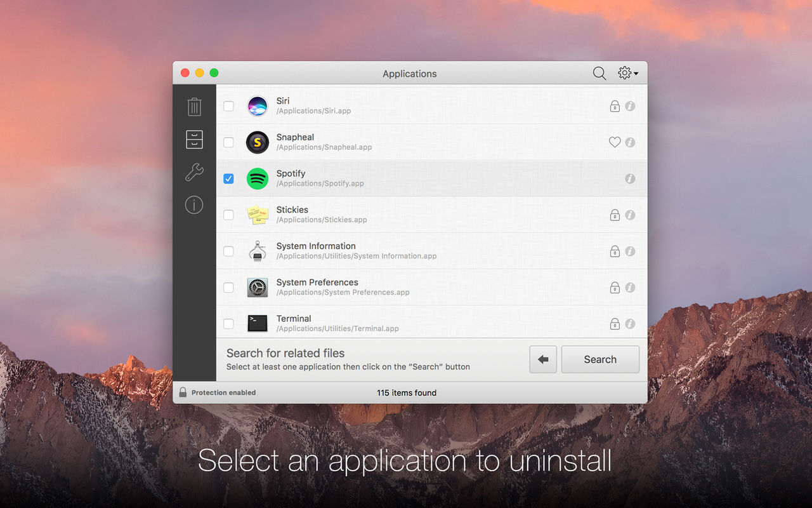Click the Protection enabled padlock

183,392
